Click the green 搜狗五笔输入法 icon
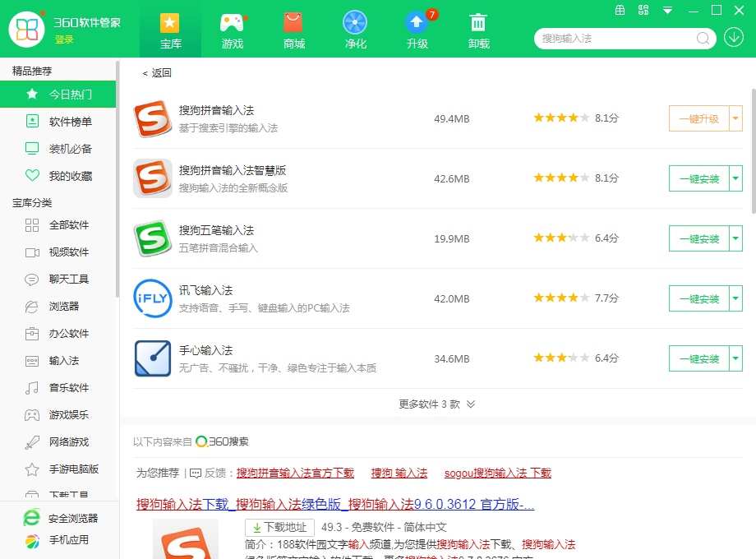 (152, 238)
